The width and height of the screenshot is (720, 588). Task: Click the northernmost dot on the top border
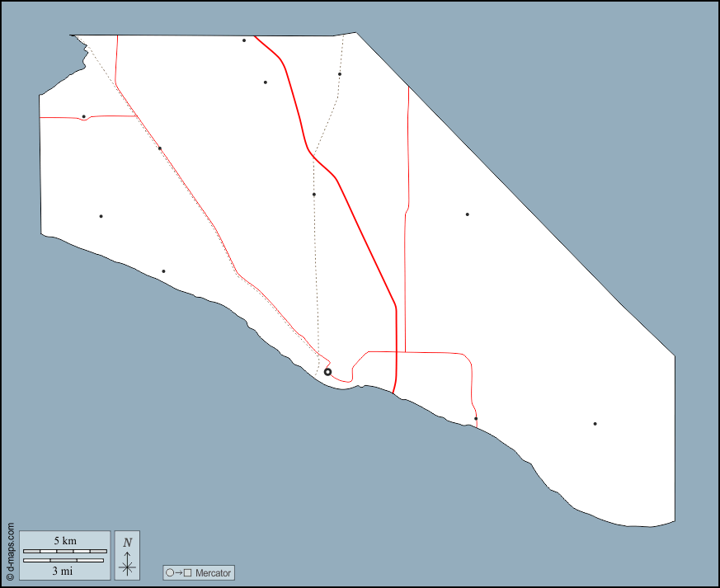point(244,40)
